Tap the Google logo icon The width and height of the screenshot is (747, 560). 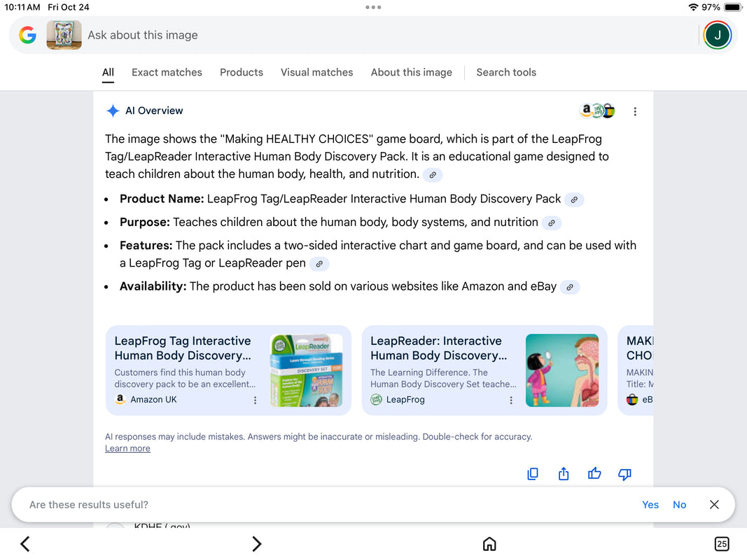pos(28,35)
